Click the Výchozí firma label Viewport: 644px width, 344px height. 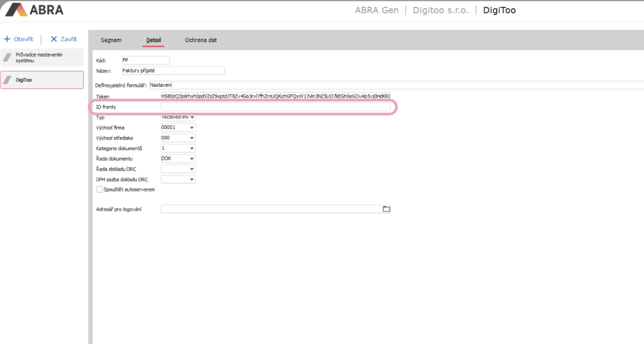pyautogui.click(x=110, y=128)
